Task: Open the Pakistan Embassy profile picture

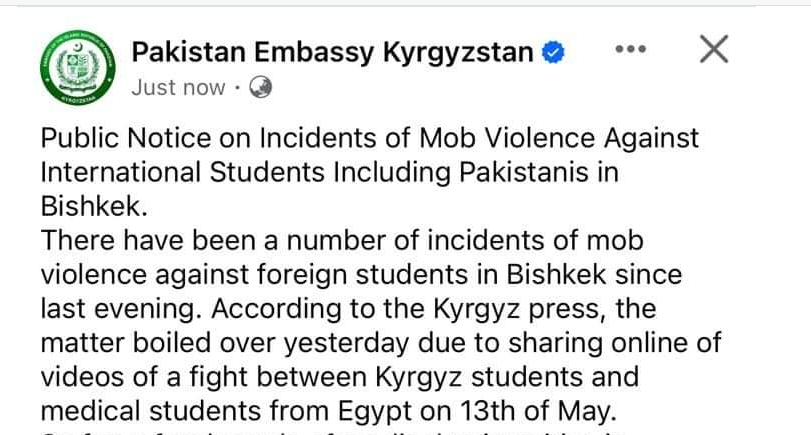Action: coord(78,68)
